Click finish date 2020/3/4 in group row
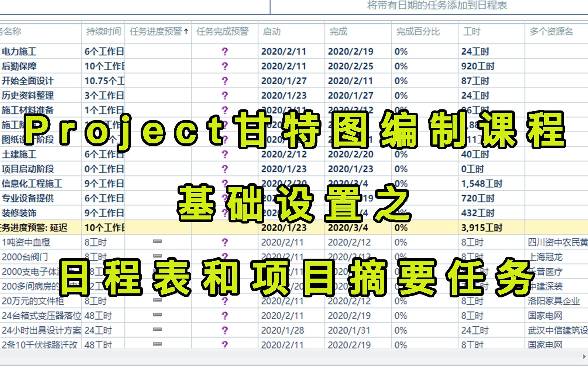 tap(348, 228)
